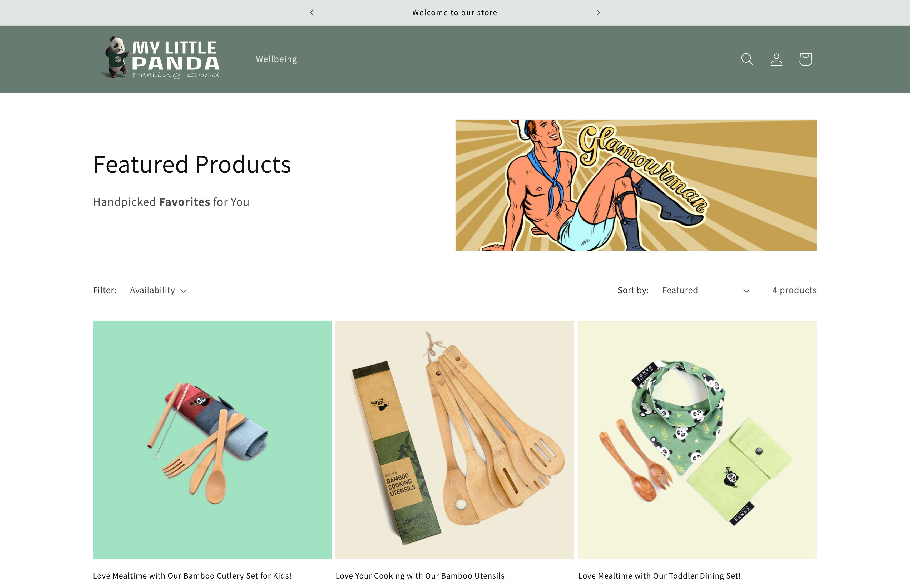
Task: Open the Featured sort dropdown
Action: point(706,290)
